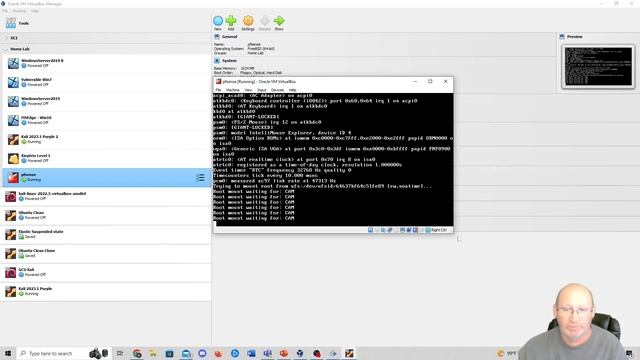Select the Kioptrix Level 1 machine
The image size is (640, 360).
point(107,158)
